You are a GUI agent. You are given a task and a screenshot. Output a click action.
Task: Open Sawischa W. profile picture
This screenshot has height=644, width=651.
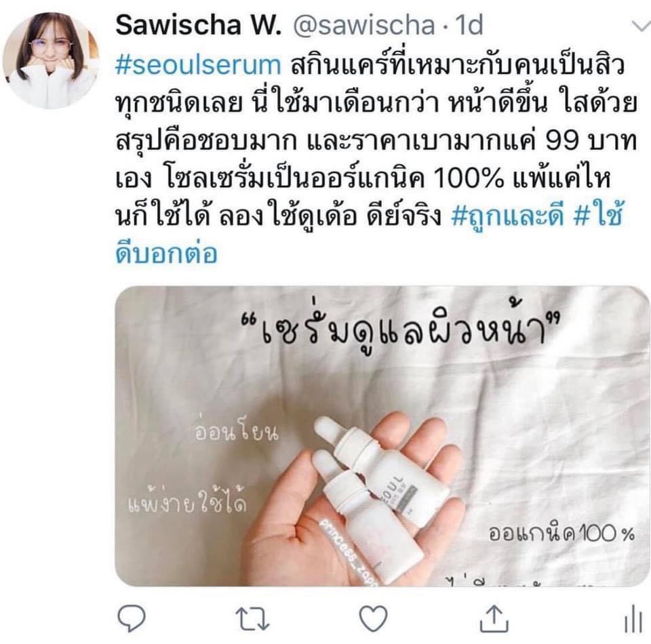[50, 60]
